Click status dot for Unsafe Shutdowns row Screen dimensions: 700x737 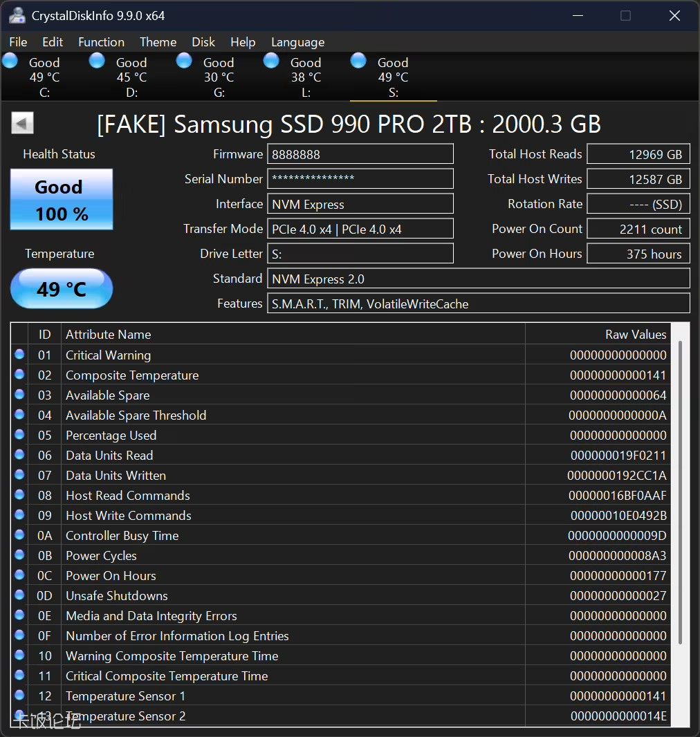tap(19, 595)
